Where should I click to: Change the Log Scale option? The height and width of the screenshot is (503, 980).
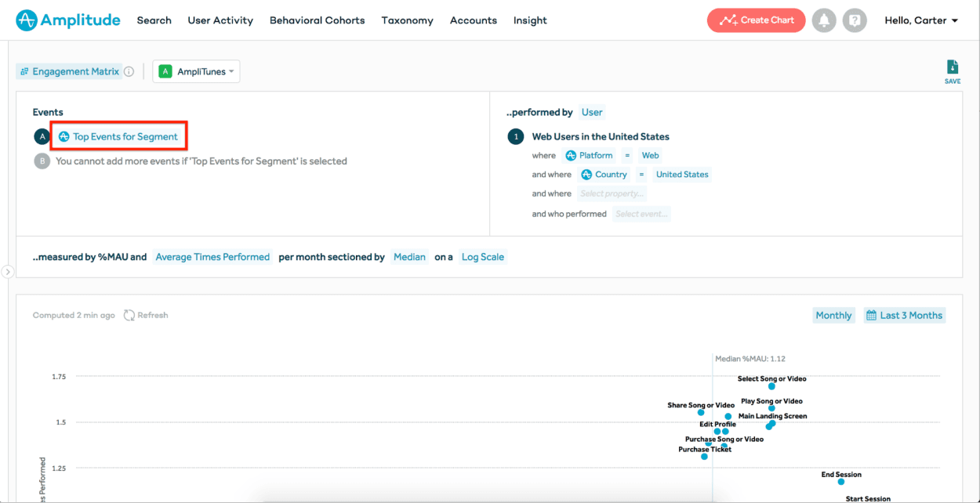tap(482, 257)
